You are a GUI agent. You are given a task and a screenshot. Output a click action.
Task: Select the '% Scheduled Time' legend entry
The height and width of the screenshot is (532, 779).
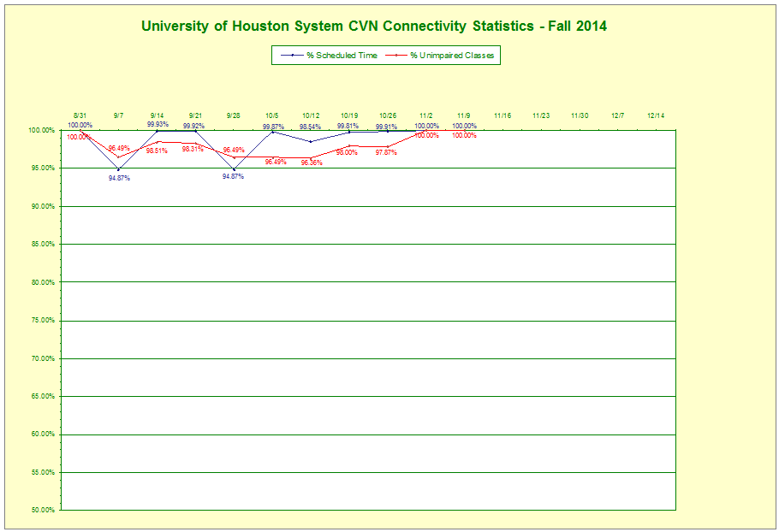coord(329,56)
